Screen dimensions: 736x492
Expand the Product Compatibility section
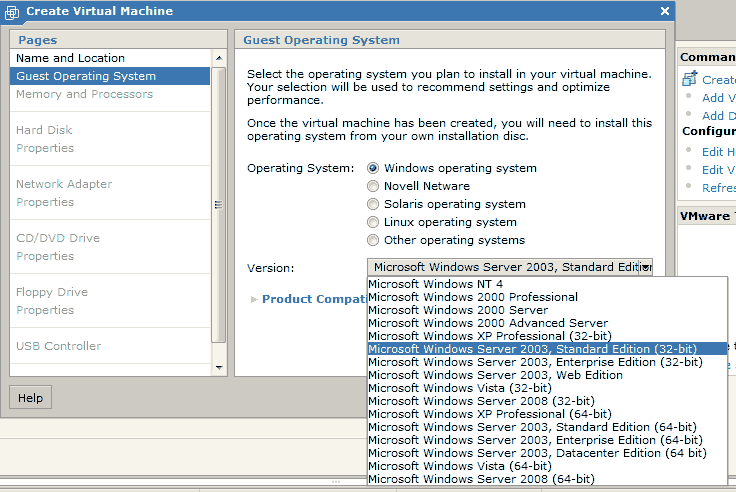[x=254, y=299]
